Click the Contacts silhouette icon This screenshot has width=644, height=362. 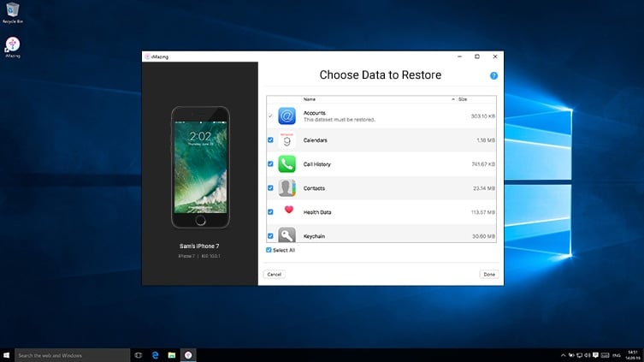pos(287,187)
